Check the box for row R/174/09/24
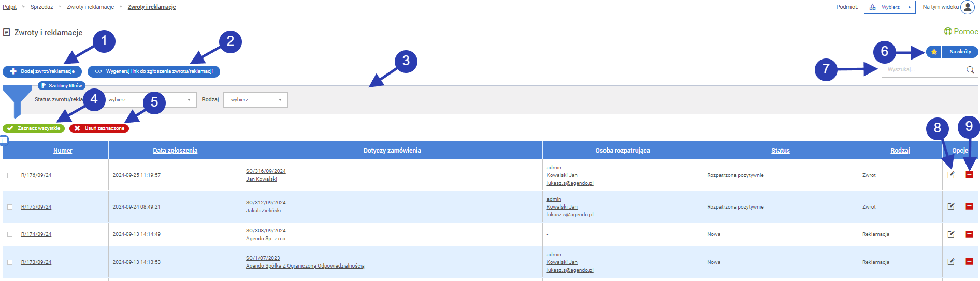The image size is (980, 281). (10, 234)
